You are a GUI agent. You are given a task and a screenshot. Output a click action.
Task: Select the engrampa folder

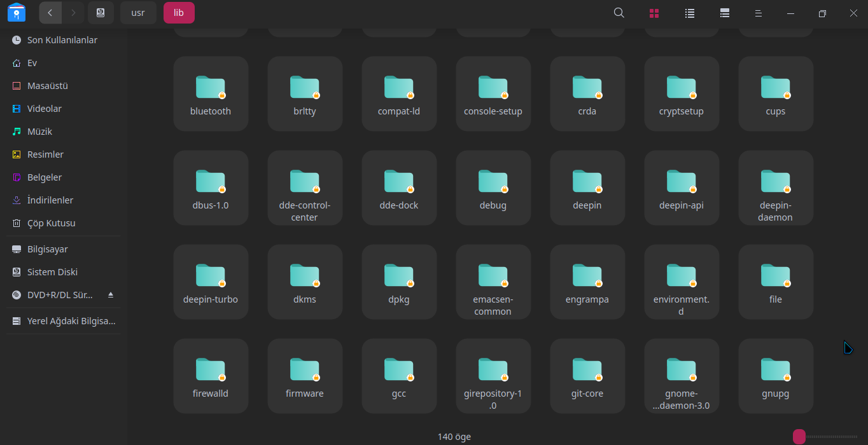[x=587, y=282]
